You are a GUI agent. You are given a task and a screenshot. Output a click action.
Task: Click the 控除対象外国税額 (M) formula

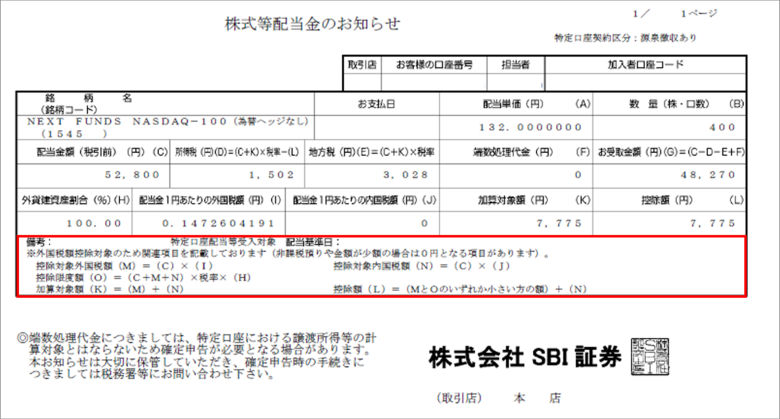coord(124,266)
